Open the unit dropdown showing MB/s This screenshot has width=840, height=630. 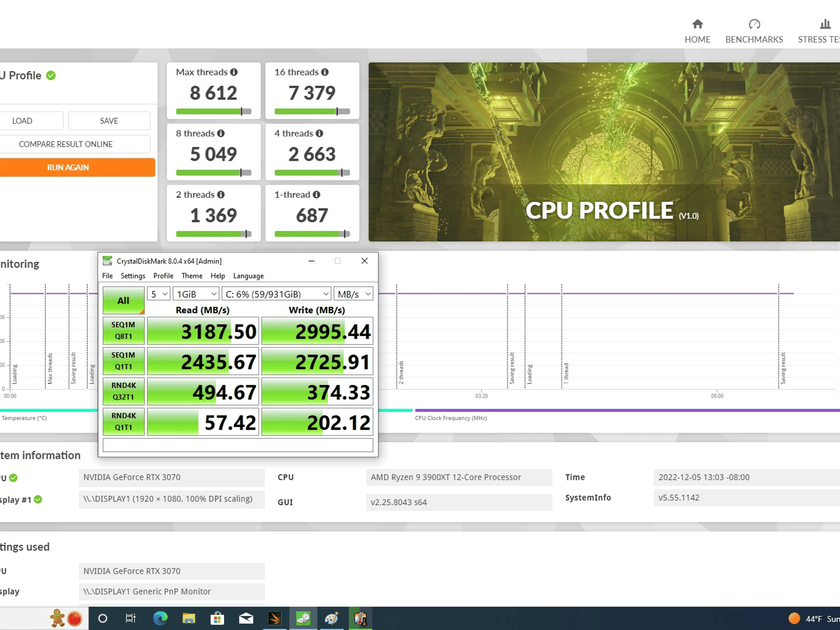354,294
